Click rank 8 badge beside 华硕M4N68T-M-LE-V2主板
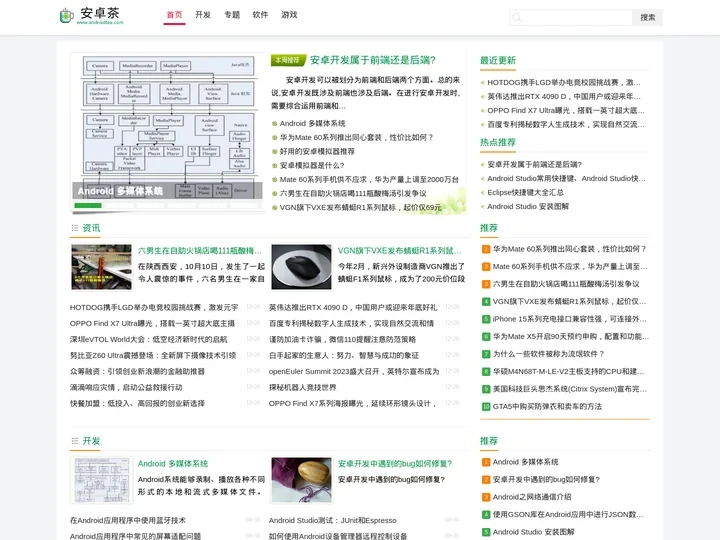 tap(486, 371)
